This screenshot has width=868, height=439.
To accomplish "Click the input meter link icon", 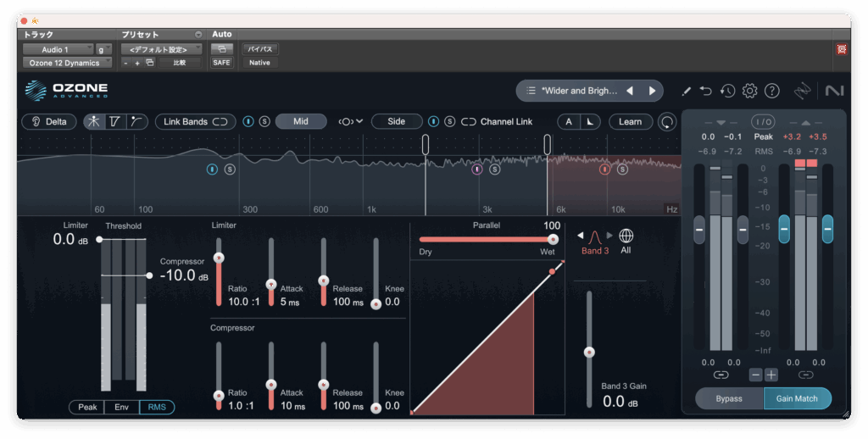I will click(721, 374).
